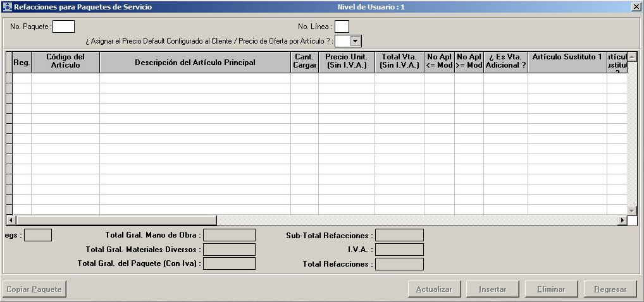Click the grid scroll down arrow
Viewport: 644px width, 302px height.
[x=631, y=210]
